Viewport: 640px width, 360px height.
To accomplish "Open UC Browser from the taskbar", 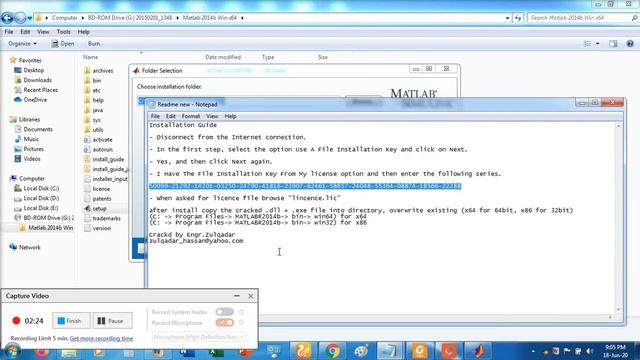I will coord(303,351).
